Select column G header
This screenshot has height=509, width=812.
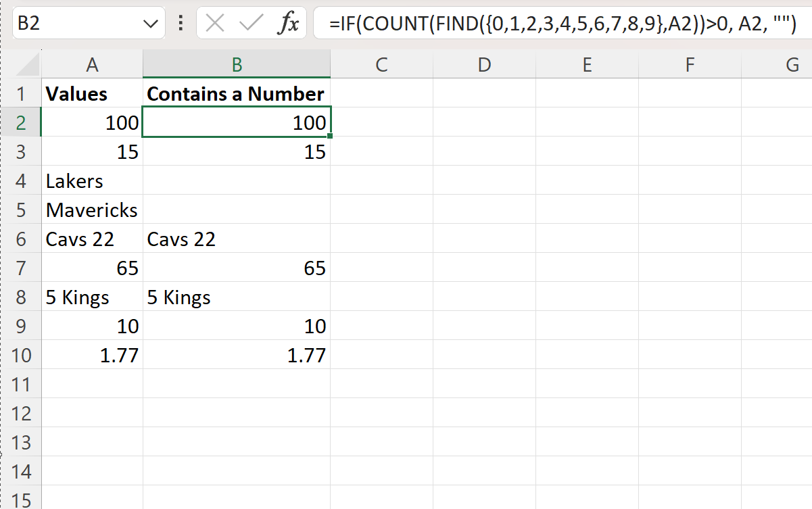pos(791,64)
